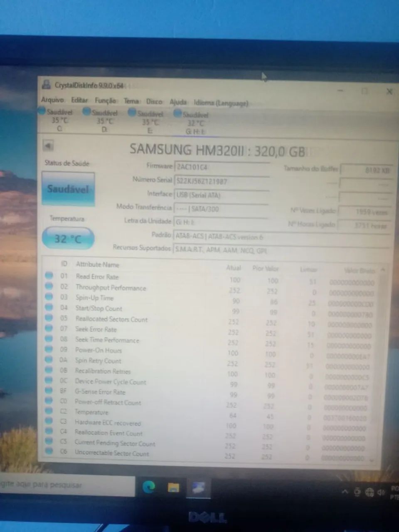Click the status dot for Current Pending Sector Count
This screenshot has width=399, height=532.
(49, 441)
